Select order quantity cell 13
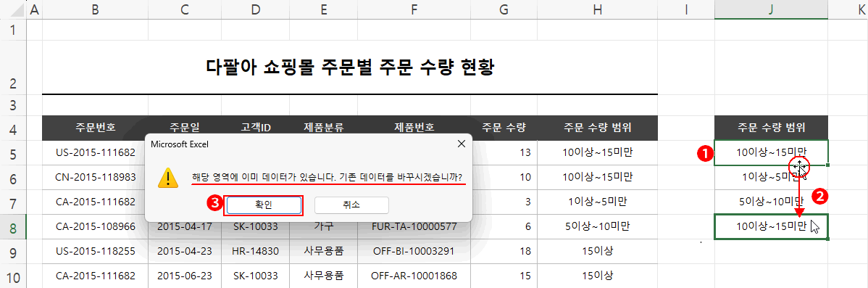This screenshot has width=868, height=288. [504, 152]
